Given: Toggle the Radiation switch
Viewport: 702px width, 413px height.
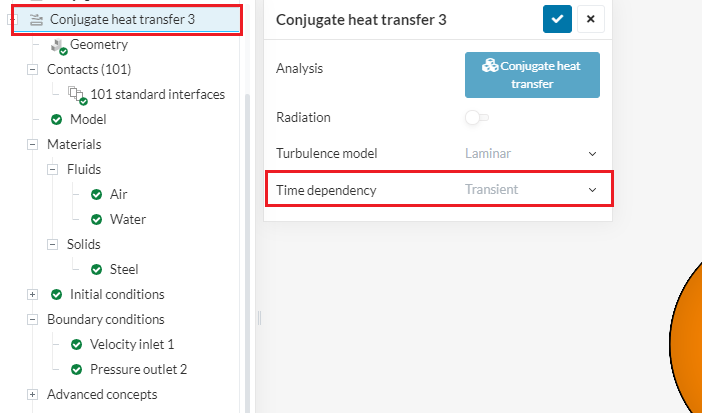Looking at the screenshot, I should [x=476, y=118].
